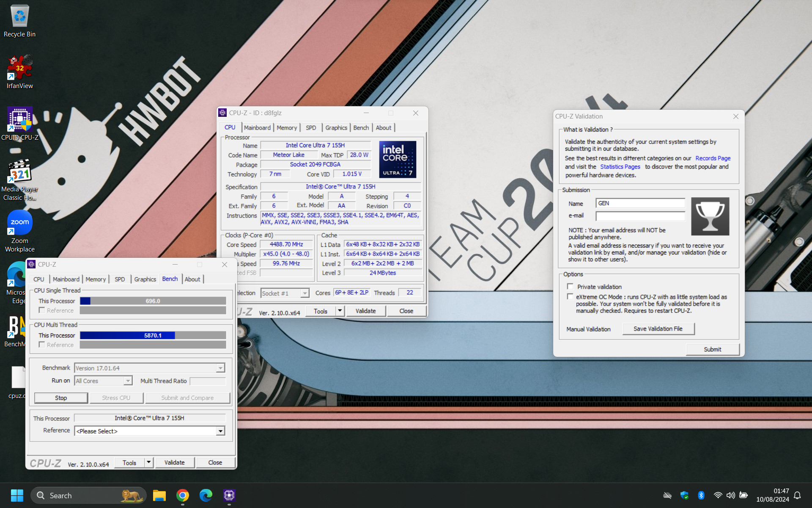
Task: Open the CPUID CPU-Z desktop shortcut
Action: (19, 124)
